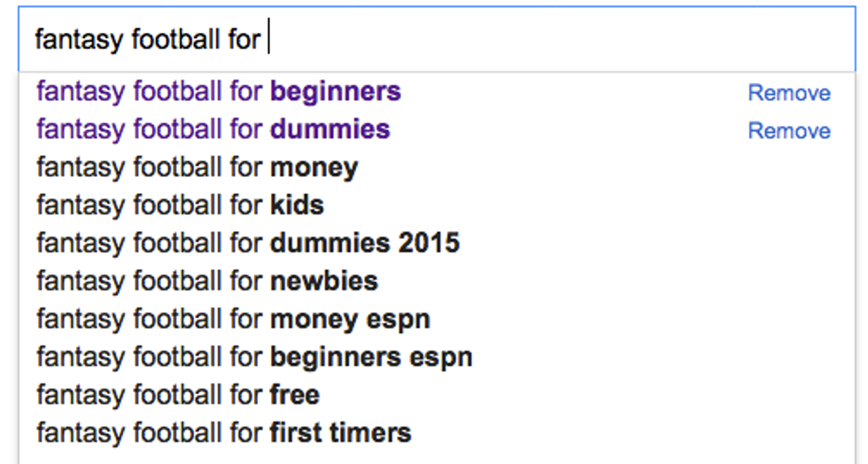Pick the "fantasy football for first timers" suggestion

pos(223,433)
